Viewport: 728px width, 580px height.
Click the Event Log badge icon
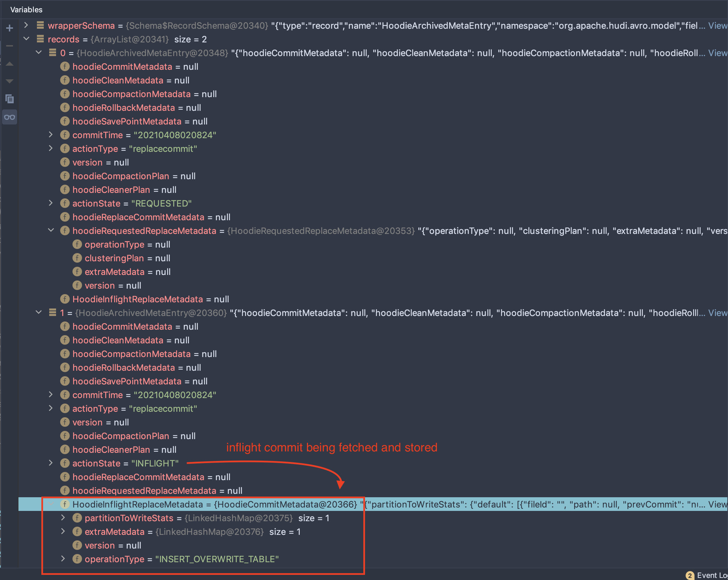click(x=690, y=575)
